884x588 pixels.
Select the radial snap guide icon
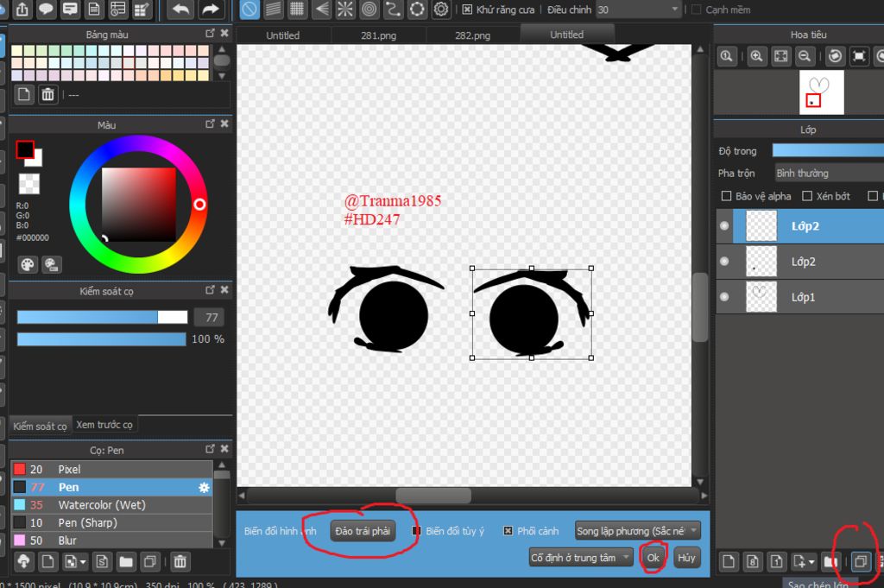(344, 9)
